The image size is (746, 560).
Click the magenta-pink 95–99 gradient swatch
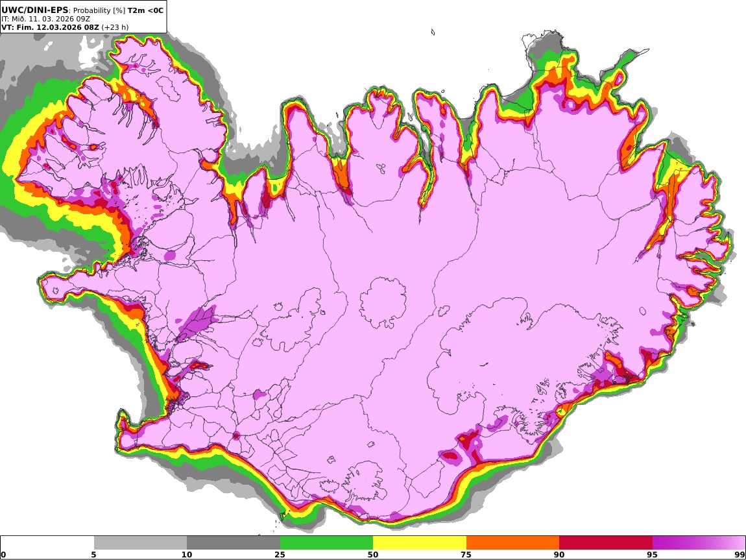click(x=699, y=542)
